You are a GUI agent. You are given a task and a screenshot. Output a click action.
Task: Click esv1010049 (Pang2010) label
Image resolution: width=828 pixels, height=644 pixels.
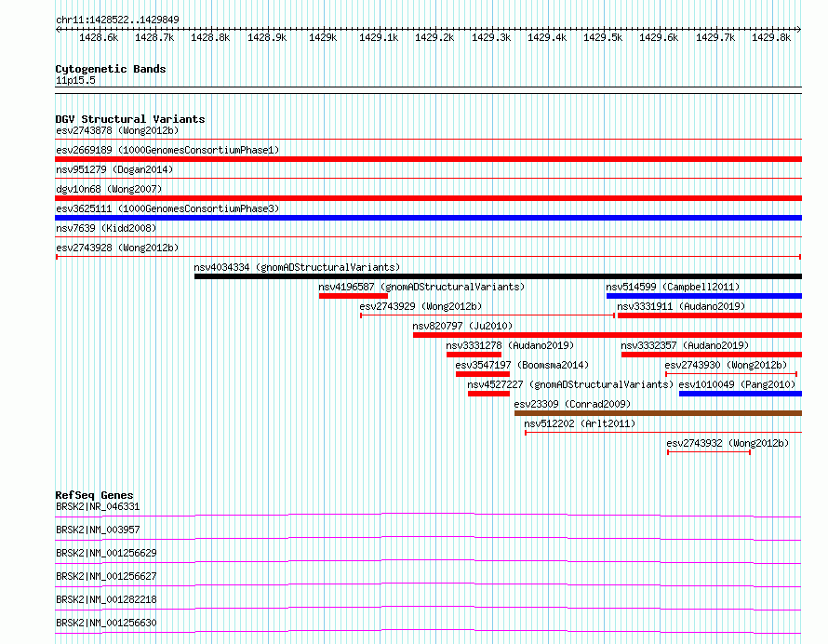click(737, 384)
